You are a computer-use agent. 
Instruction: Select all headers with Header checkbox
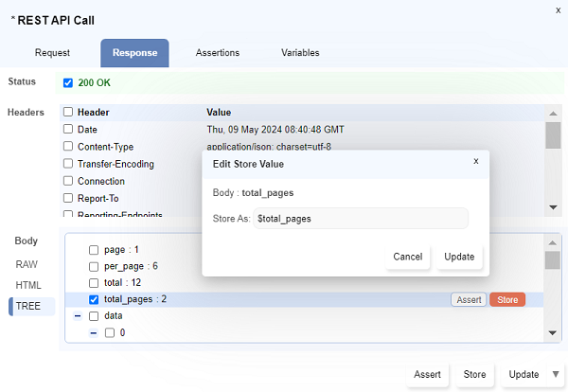pyautogui.click(x=68, y=112)
